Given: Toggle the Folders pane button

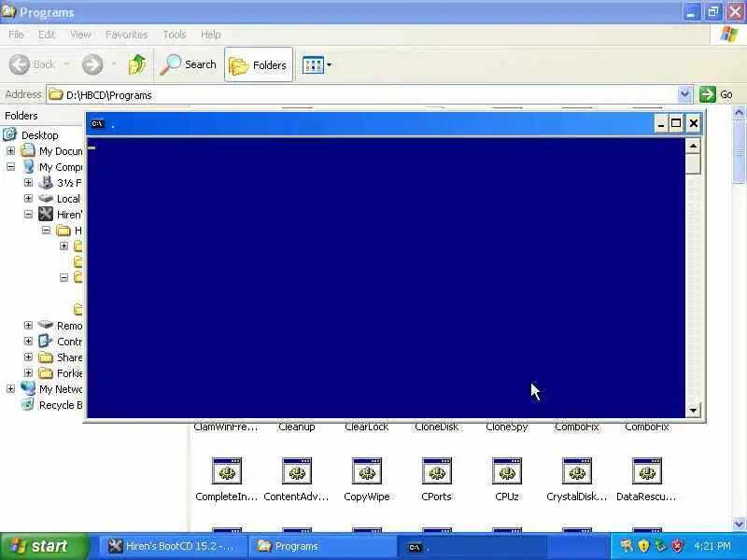Looking at the screenshot, I should [259, 64].
